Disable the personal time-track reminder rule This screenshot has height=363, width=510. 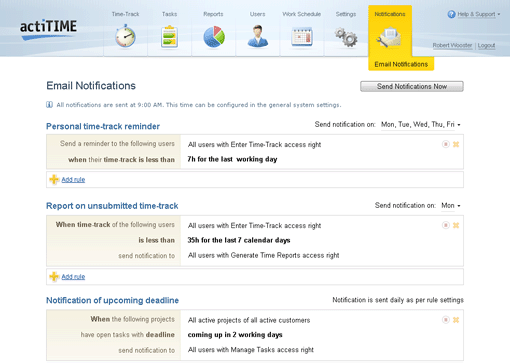tap(446, 144)
